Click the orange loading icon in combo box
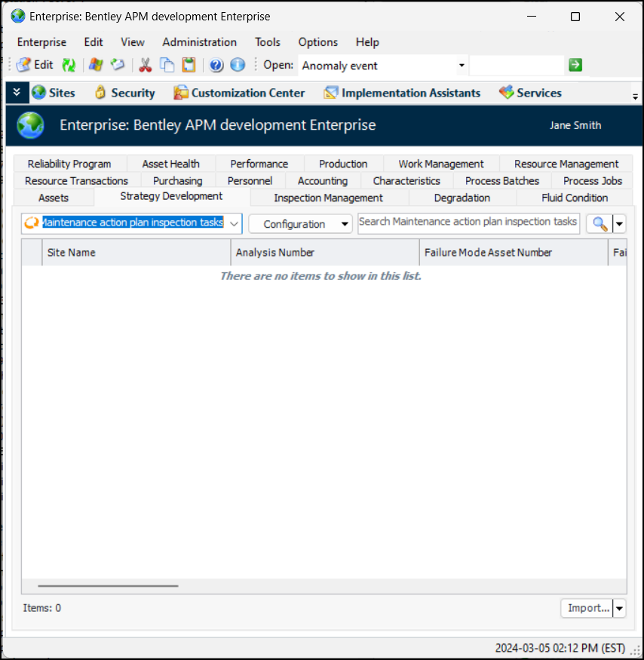This screenshot has height=660, width=644. tap(32, 223)
